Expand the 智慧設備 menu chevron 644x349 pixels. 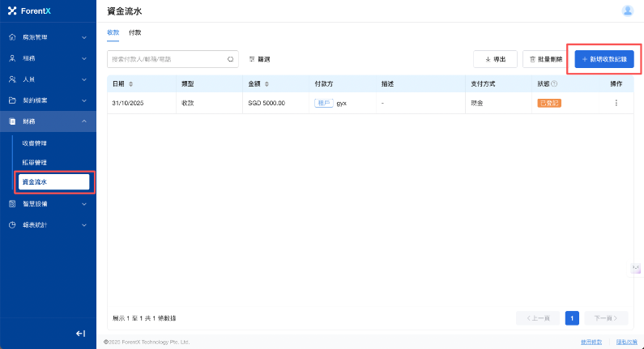(x=84, y=204)
